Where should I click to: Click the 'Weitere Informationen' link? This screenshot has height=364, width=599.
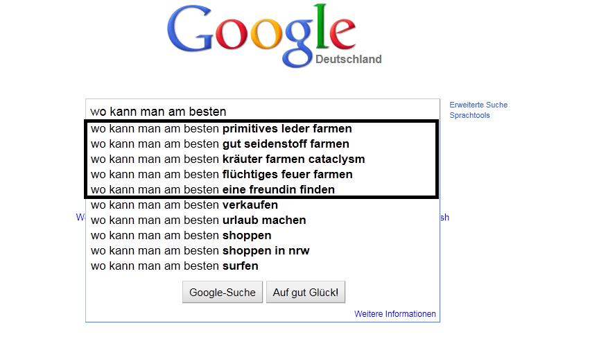point(395,314)
